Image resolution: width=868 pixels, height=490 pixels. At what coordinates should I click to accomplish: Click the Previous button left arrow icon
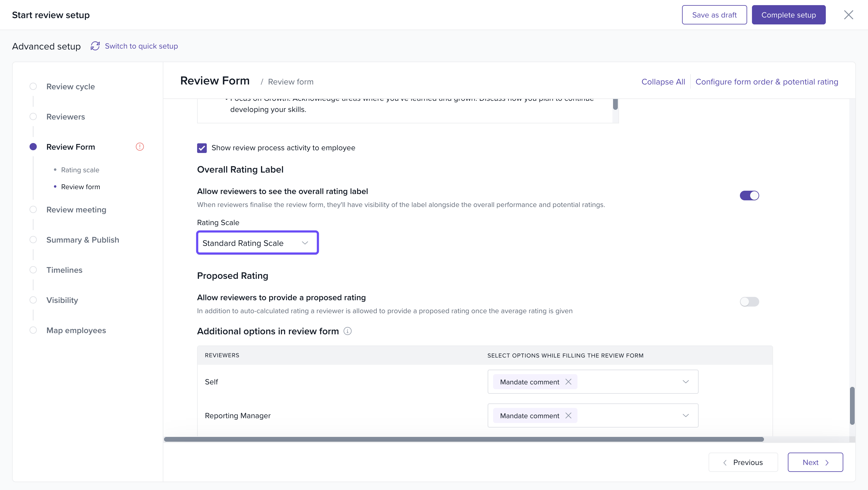point(725,463)
